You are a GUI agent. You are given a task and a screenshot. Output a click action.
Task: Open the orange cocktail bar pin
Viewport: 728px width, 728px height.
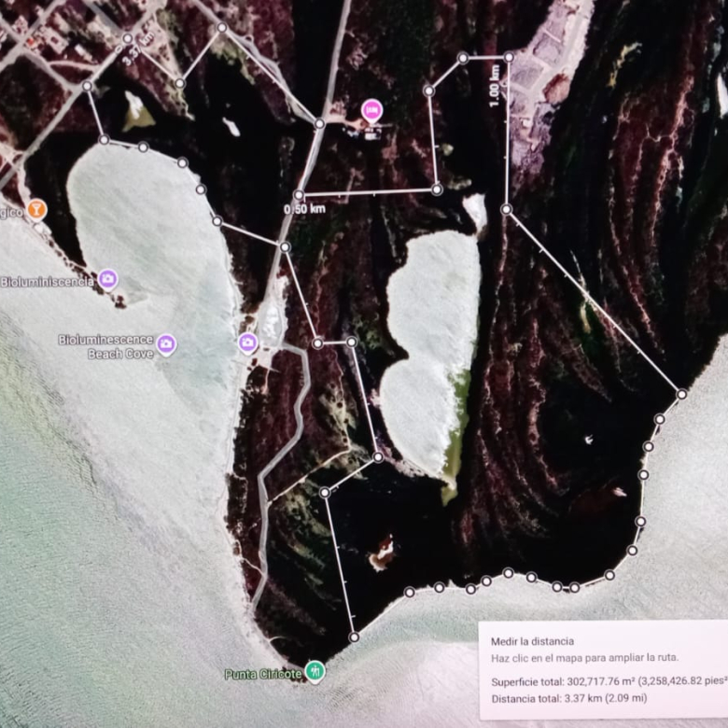(x=36, y=209)
